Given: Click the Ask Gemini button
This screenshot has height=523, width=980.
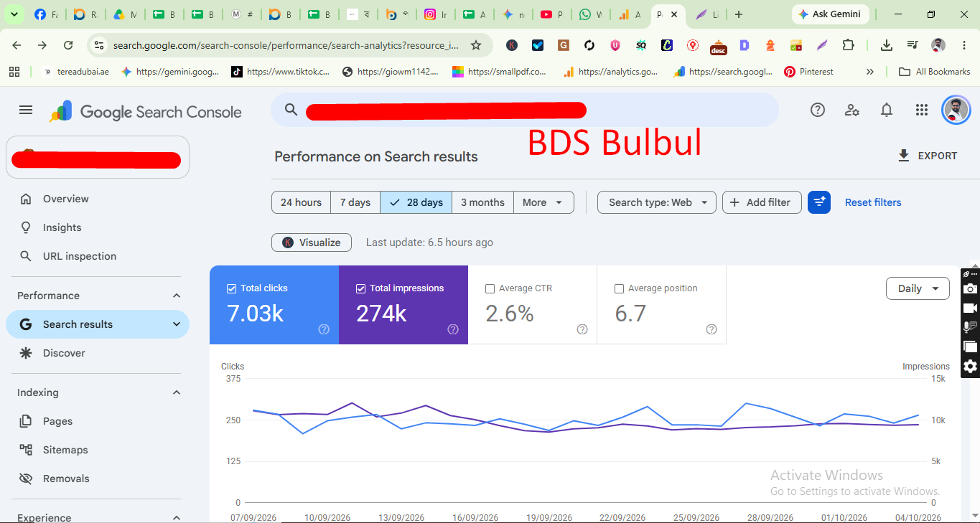Looking at the screenshot, I should pos(831,14).
